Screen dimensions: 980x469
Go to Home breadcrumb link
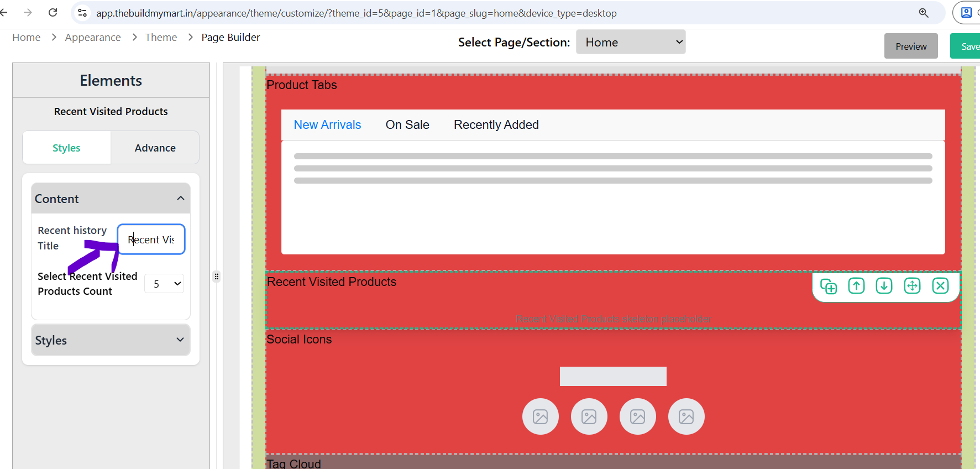[27, 38]
